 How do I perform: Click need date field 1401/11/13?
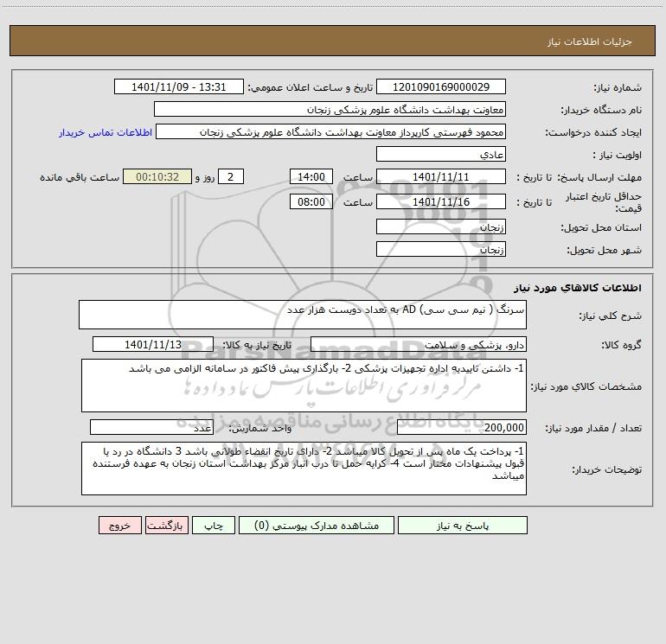coord(153,344)
